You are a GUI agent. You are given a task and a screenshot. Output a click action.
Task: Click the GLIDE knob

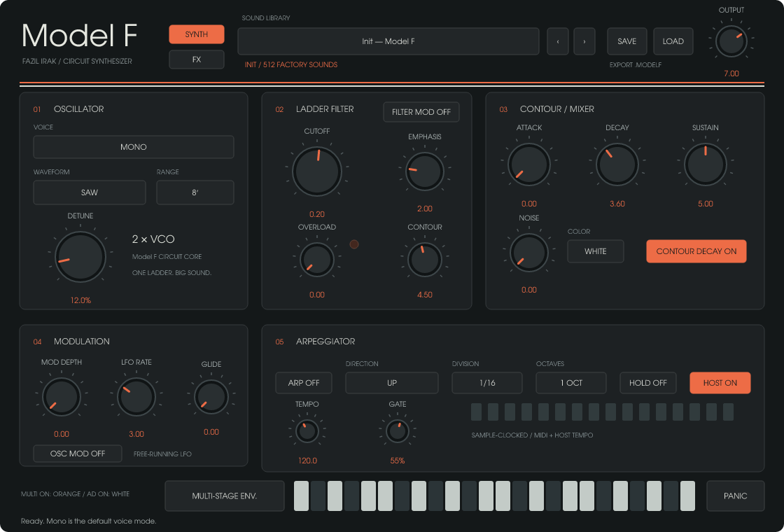(x=211, y=397)
